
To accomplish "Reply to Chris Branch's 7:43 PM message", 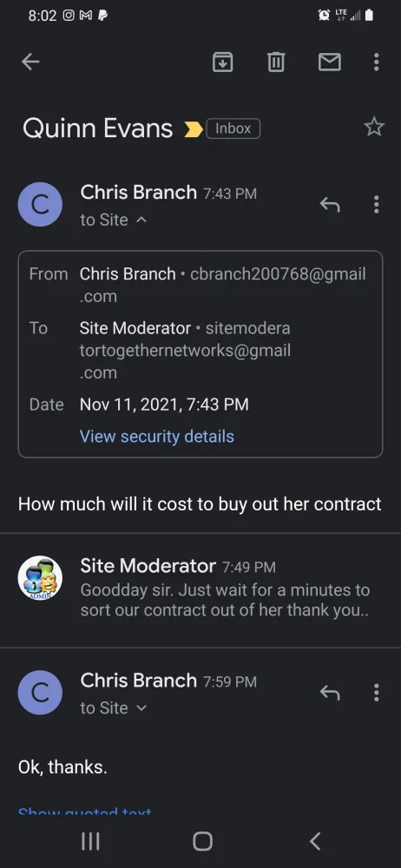I will click(330, 205).
